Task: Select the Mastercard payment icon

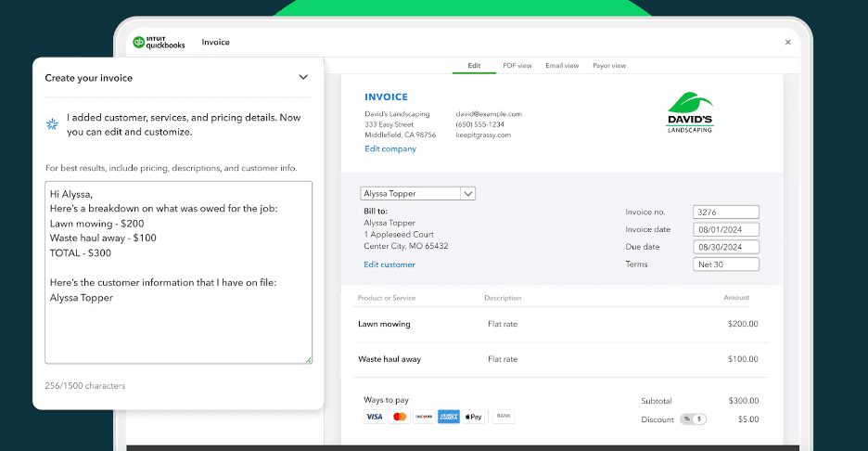Action: pos(400,417)
